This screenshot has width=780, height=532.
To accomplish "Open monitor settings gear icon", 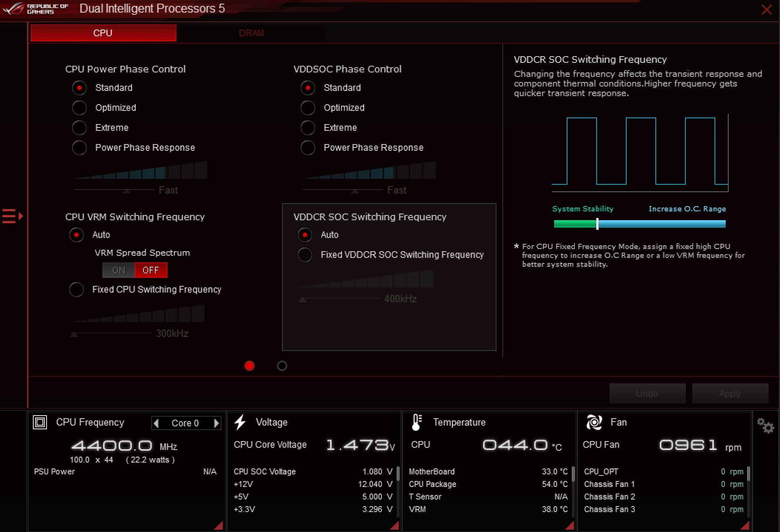I will pyautogui.click(x=765, y=426).
